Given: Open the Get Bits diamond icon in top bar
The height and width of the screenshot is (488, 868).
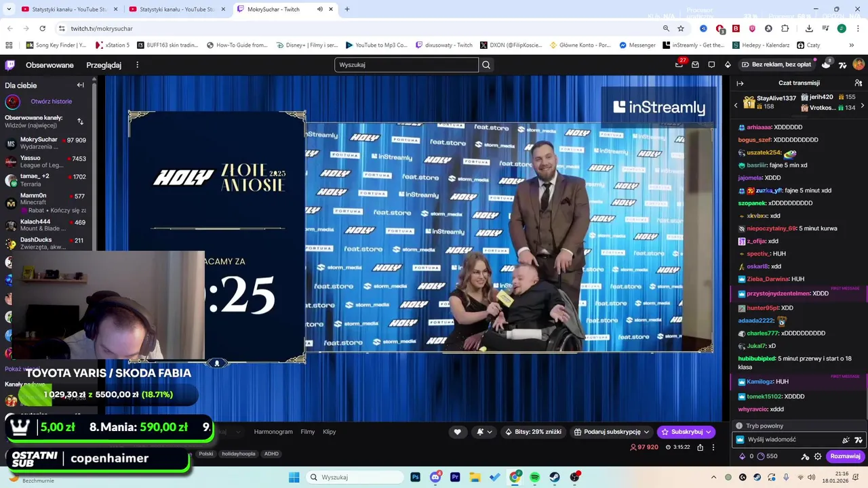Looking at the screenshot, I should (728, 65).
